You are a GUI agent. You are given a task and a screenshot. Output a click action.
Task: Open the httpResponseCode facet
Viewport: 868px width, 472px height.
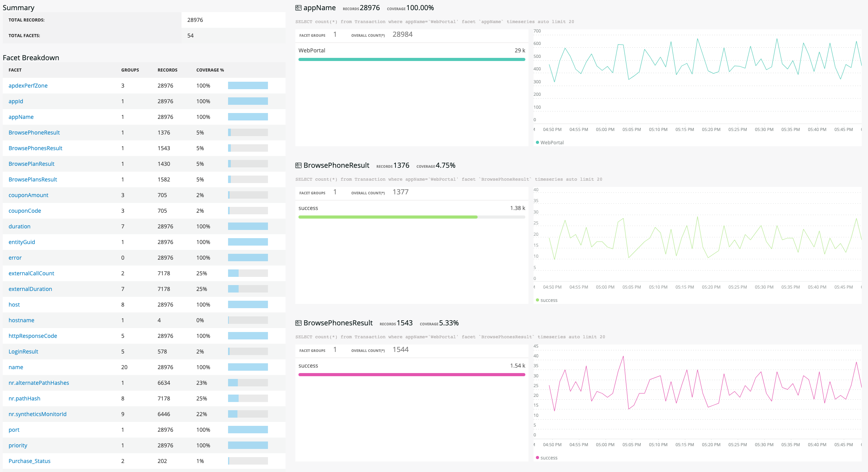click(33, 336)
